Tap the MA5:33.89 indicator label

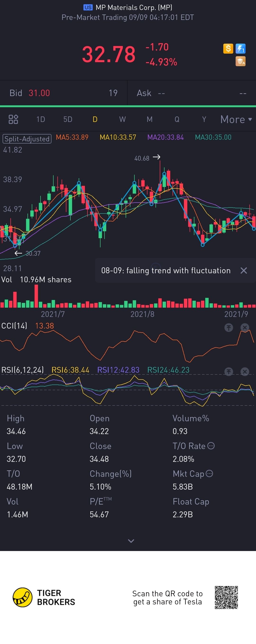[x=72, y=137]
